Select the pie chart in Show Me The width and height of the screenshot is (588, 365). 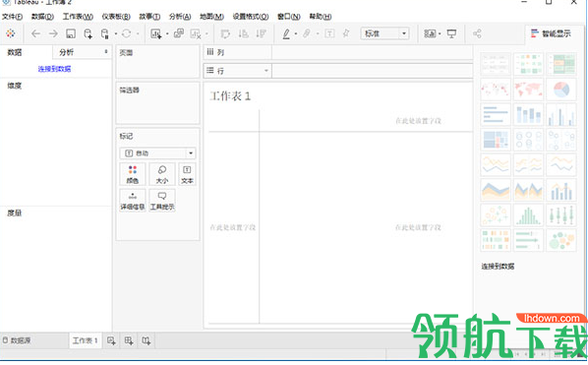(x=561, y=90)
